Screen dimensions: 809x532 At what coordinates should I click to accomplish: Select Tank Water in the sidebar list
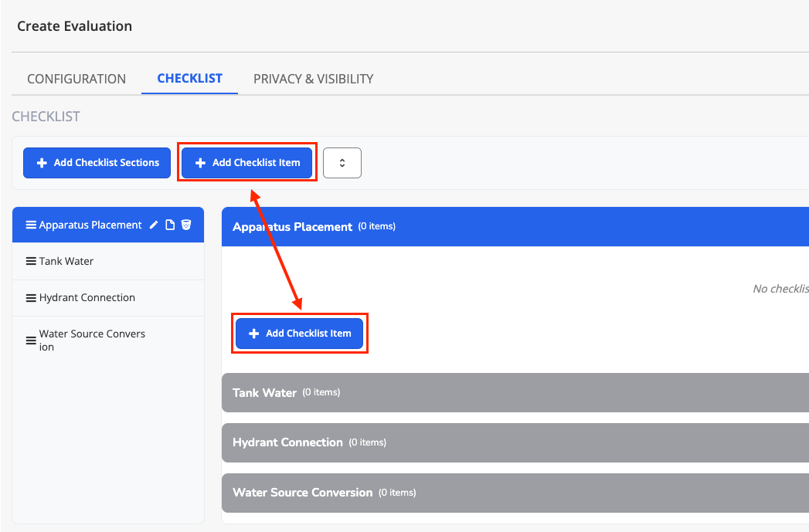108,261
